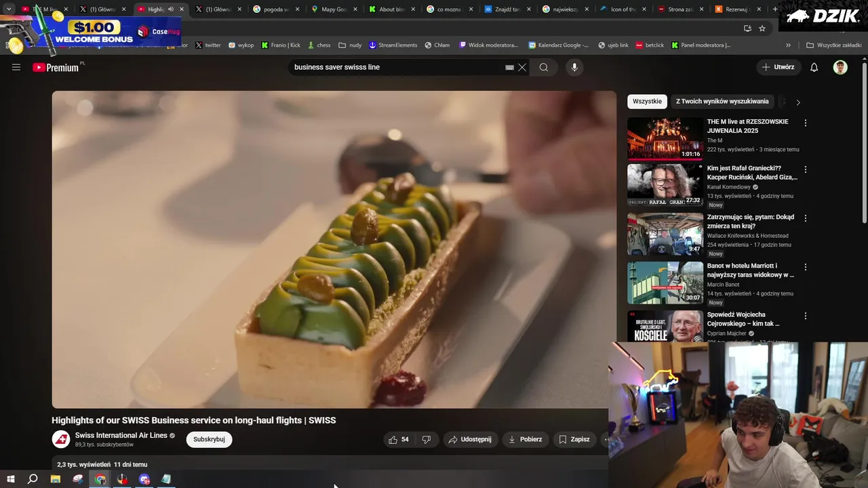This screenshot has width=868, height=488.
Task: Click the Pobierz download button
Action: click(525, 439)
